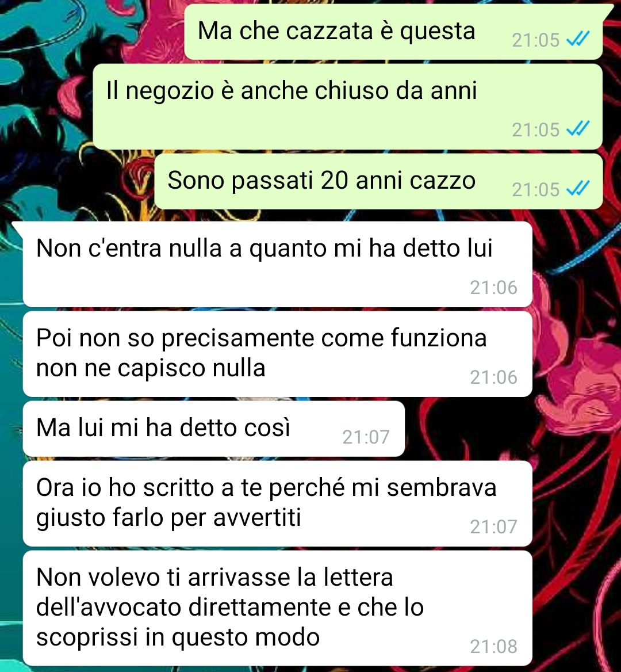
Task: Tap the message "Poi non so precisamente come funziona"
Action: tap(278, 354)
